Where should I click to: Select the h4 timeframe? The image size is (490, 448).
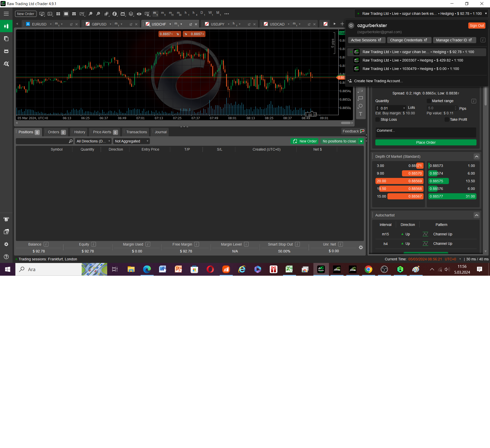[195, 13]
